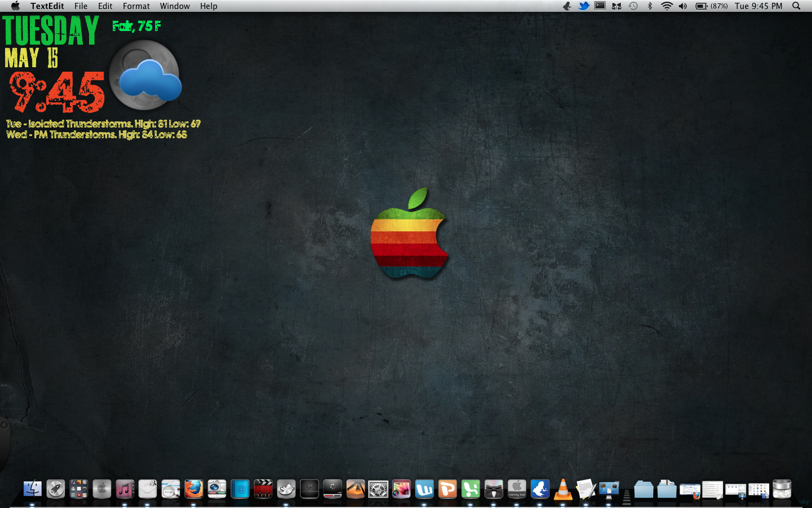Click the "MAY 15" date widget text
This screenshot has width=812, height=508.
(32, 58)
